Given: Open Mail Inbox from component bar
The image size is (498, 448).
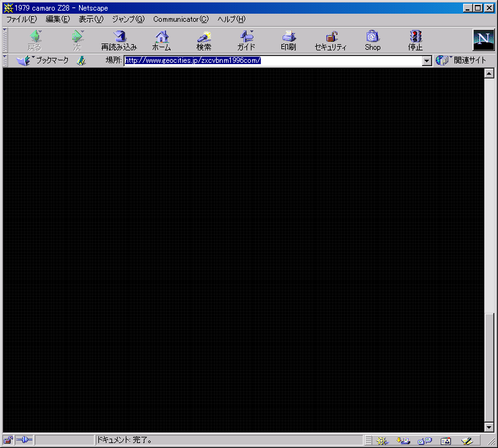Looking at the screenshot, I should click(403, 441).
